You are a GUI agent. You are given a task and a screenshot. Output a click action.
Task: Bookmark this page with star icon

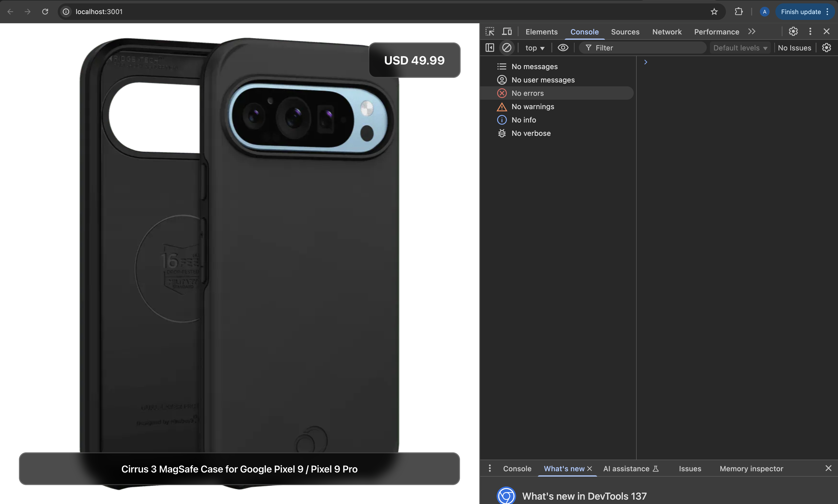(x=714, y=12)
